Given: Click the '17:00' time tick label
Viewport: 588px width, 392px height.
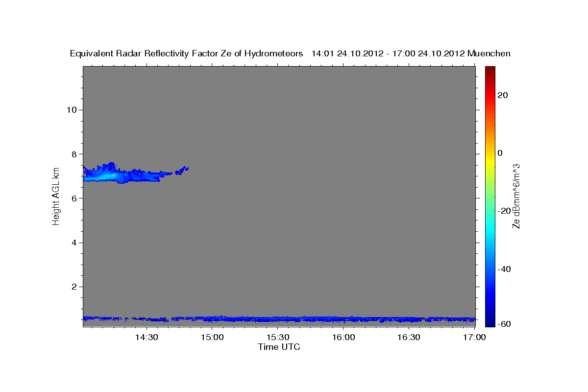Looking at the screenshot, I should tap(475, 338).
